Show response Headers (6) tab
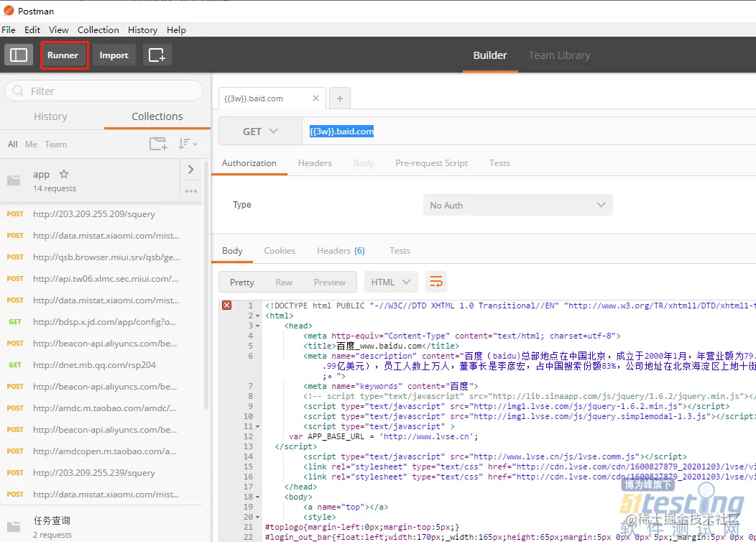 (x=341, y=251)
